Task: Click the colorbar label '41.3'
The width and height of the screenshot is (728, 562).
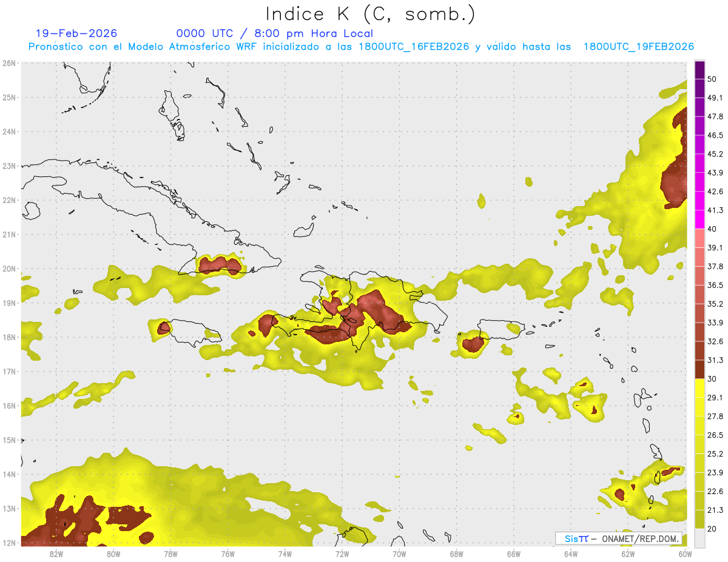Action: click(715, 210)
